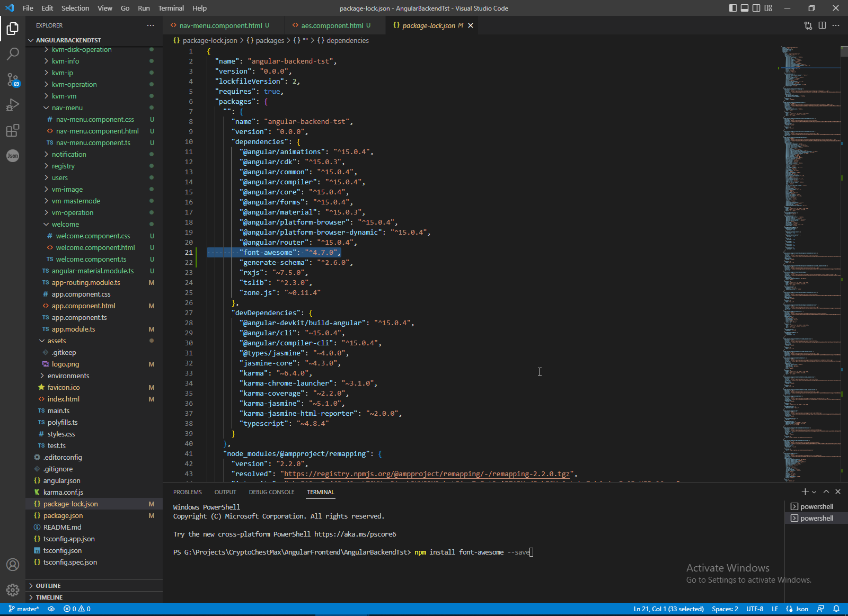
Task: Open Source Control view with 69 changes
Action: click(13, 79)
